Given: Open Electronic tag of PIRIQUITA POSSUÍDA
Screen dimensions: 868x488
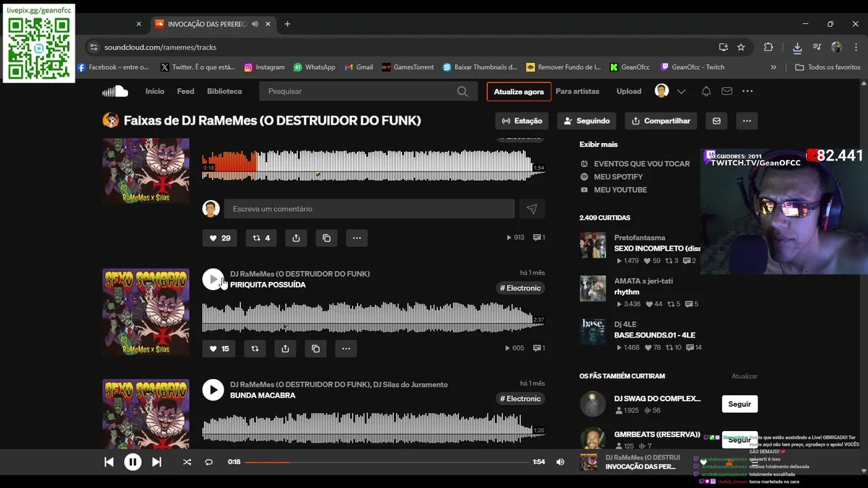Looking at the screenshot, I should point(520,288).
